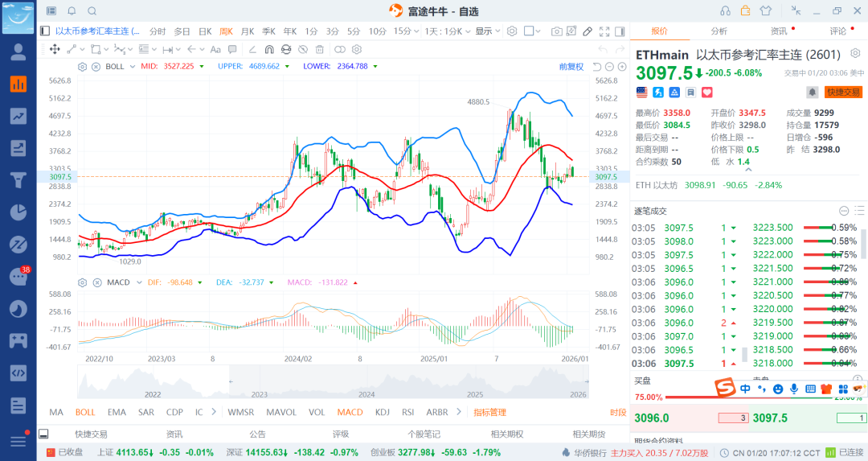Select the magnet snap drawing tool
Screen dimensions: 868x461
pyautogui.click(x=268, y=49)
